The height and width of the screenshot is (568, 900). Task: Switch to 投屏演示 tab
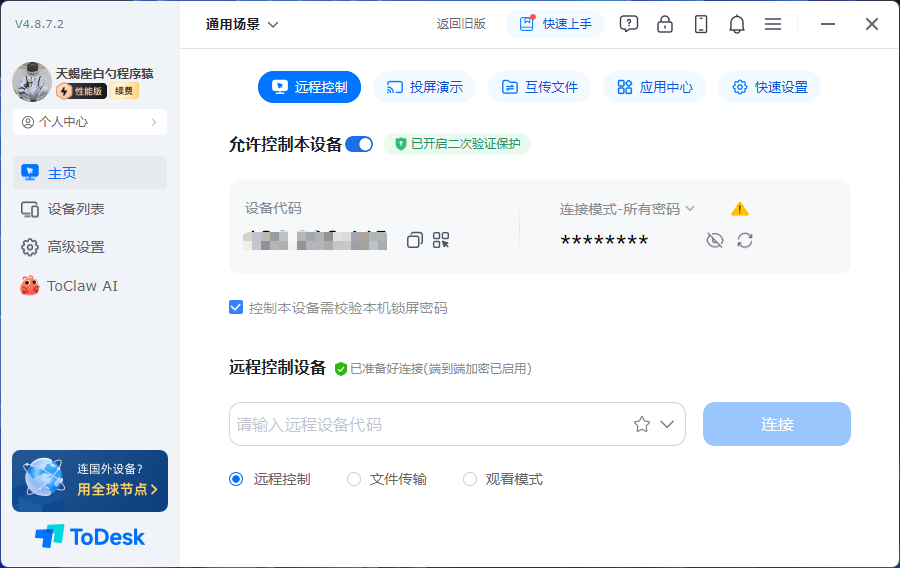point(425,87)
